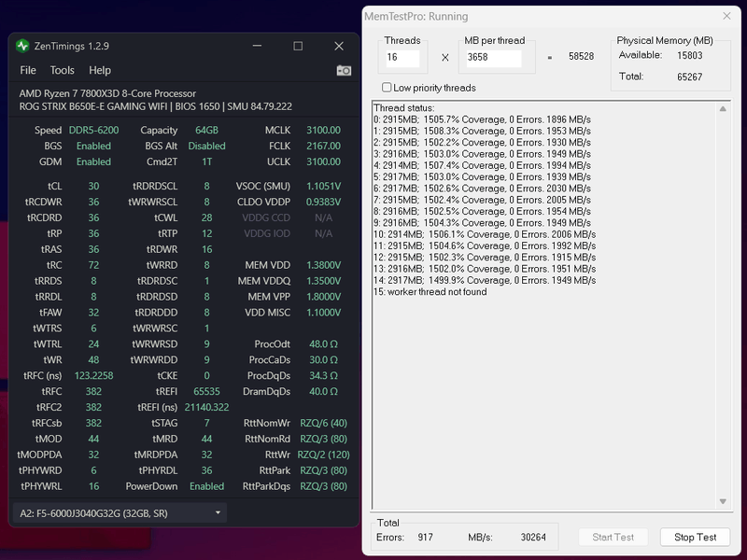This screenshot has width=747, height=560.
Task: Click the tCWL value 28
Action: (x=206, y=217)
